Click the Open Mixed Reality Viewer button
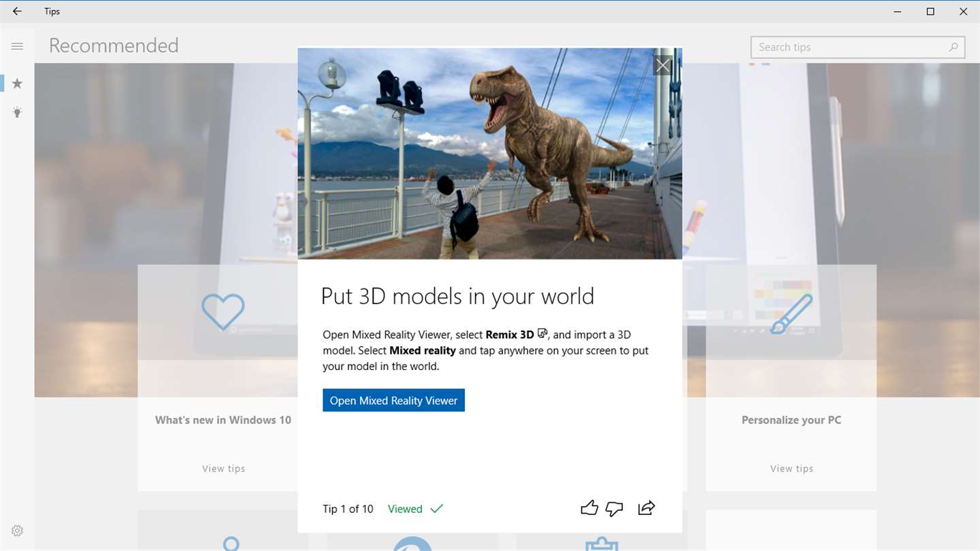This screenshot has height=551, width=980. 393,400
